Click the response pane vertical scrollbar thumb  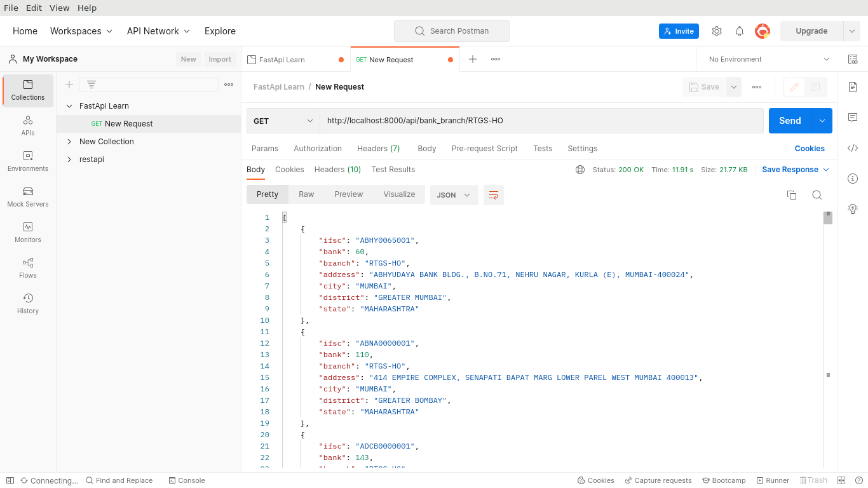click(x=828, y=218)
